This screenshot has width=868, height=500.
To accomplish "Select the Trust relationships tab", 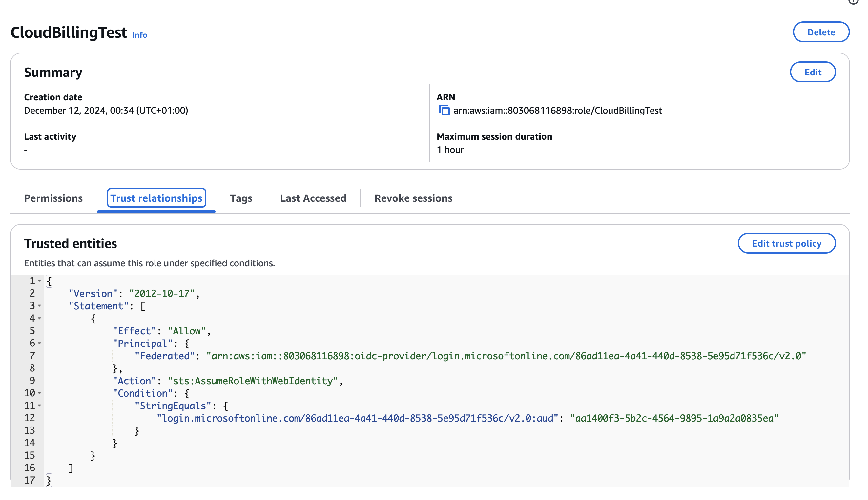I will pyautogui.click(x=156, y=198).
